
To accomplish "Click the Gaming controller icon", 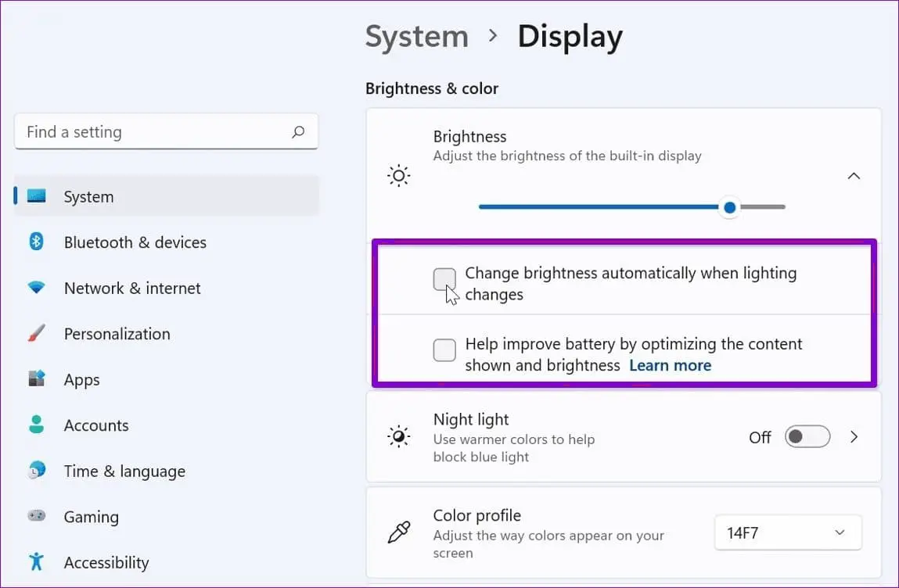I will (37, 517).
